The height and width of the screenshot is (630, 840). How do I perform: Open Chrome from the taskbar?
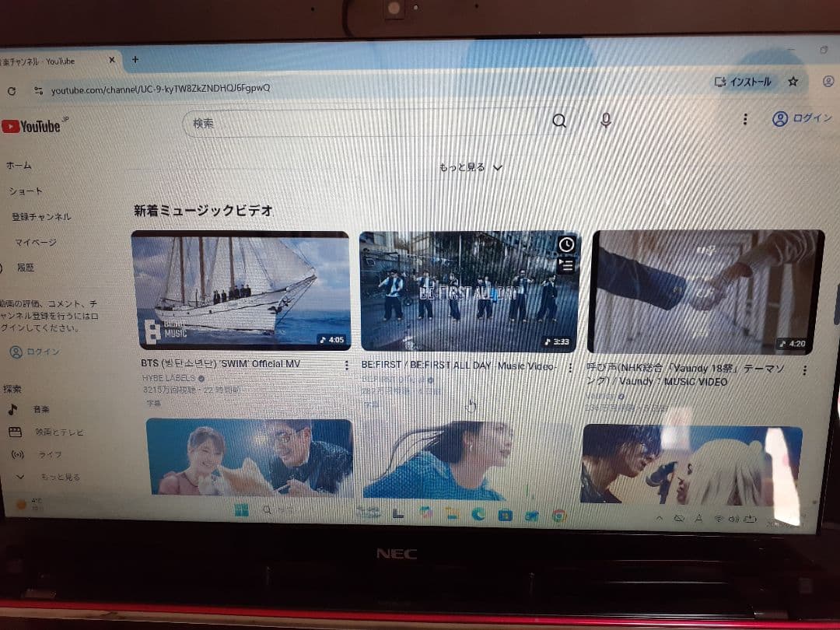(558, 516)
